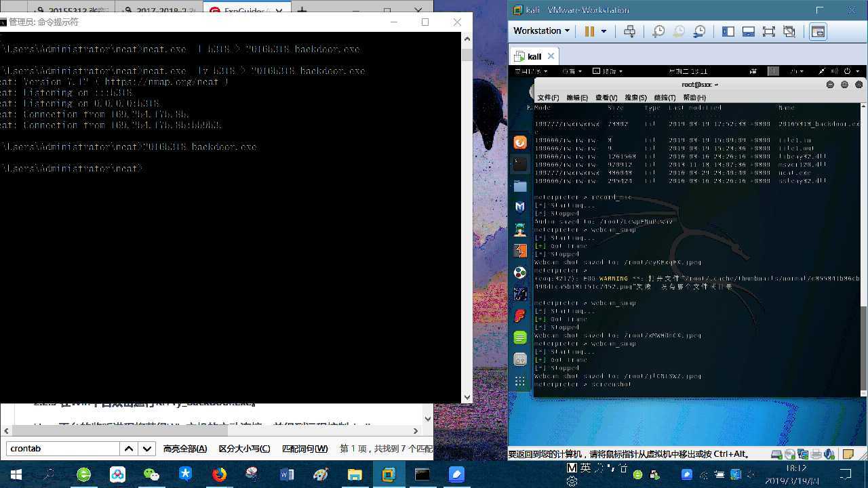
Task: Open 360 browser from taskbar
Action: (x=83, y=474)
